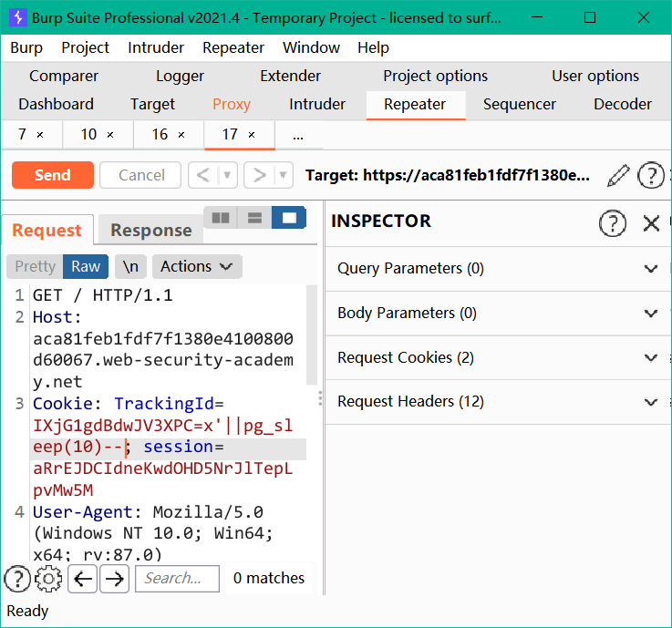Image resolution: width=672 pixels, height=628 pixels.
Task: Switch to side-by-side split layout
Action: [x=221, y=218]
